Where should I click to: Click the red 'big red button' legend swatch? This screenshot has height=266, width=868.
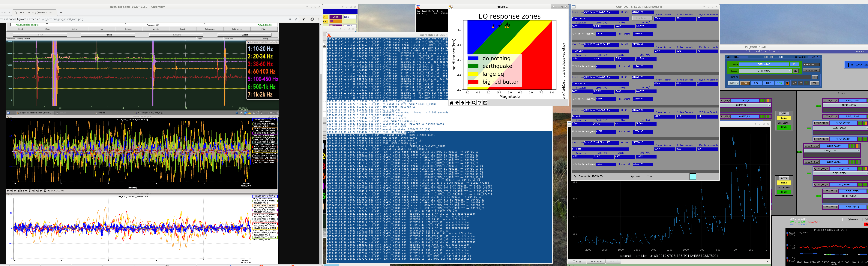[x=473, y=82]
